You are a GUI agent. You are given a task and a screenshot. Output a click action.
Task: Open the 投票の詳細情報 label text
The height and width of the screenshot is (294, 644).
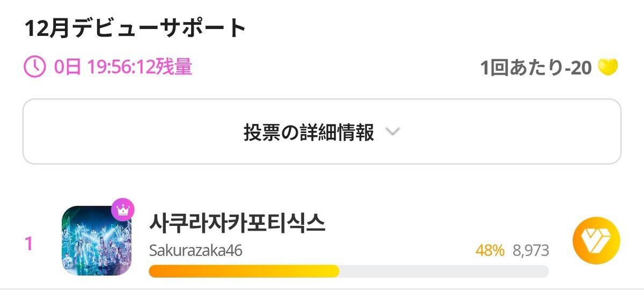point(309,132)
